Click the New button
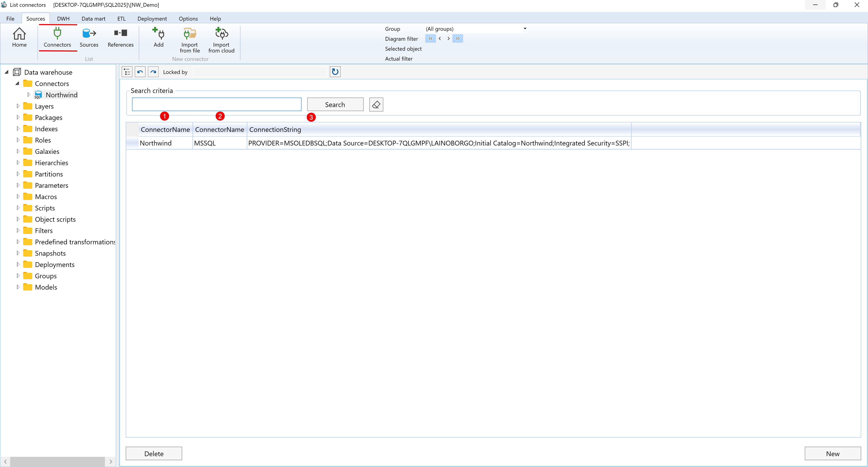The width and height of the screenshot is (868, 467). point(832,453)
